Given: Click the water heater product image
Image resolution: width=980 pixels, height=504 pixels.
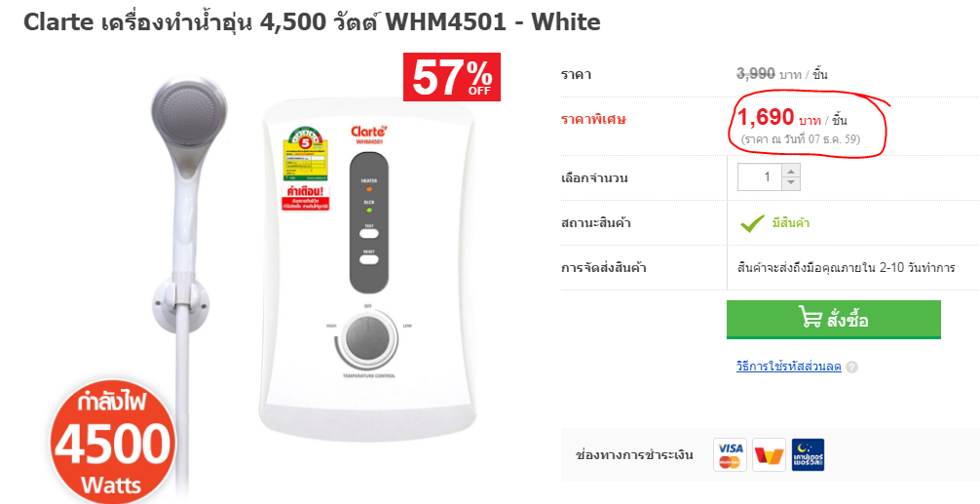Looking at the screenshot, I should (367, 269).
